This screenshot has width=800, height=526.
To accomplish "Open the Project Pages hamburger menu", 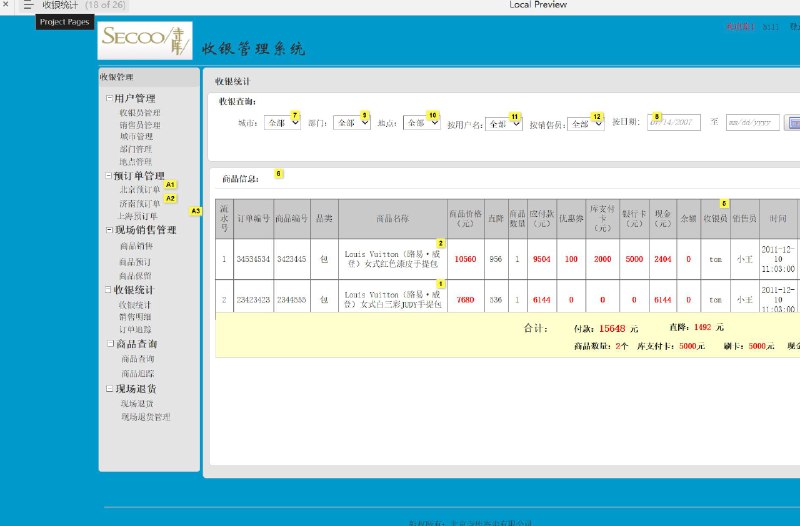I will (x=28, y=5).
